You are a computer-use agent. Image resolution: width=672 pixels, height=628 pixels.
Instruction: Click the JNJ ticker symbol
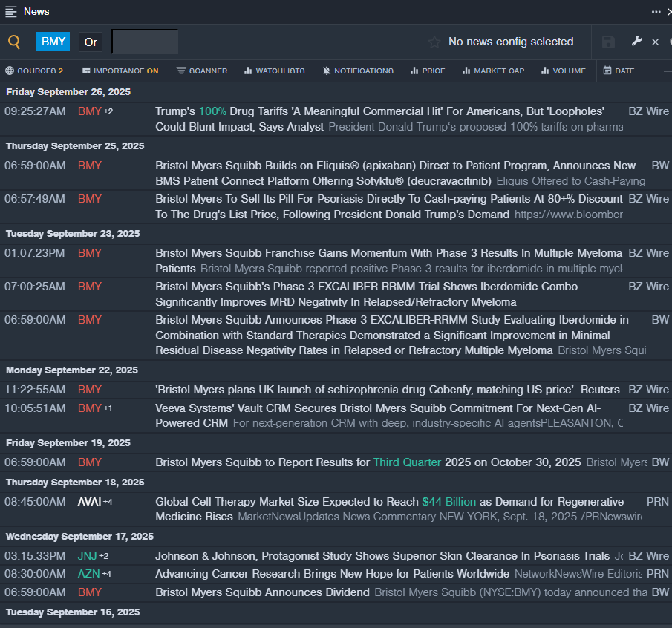(88, 556)
